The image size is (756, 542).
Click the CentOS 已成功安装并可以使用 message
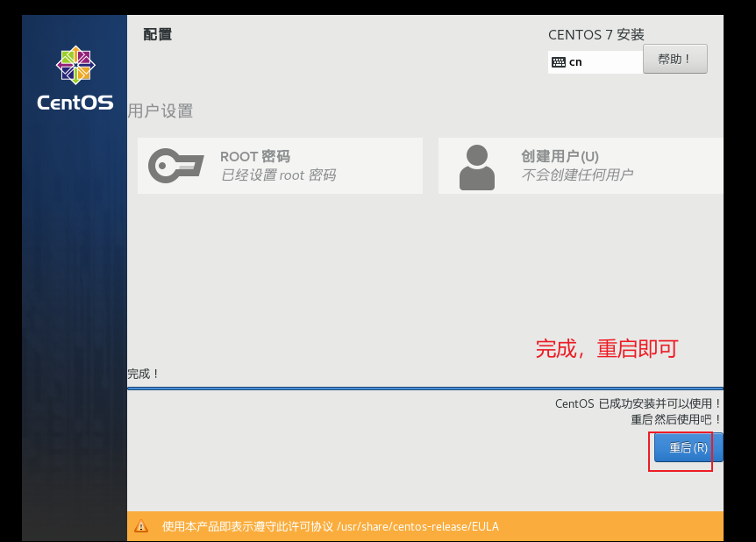point(638,403)
